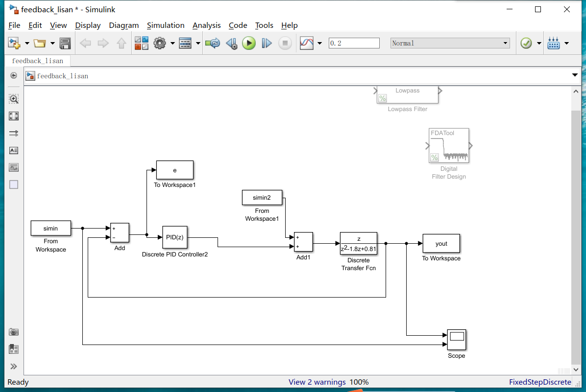Open the Edit menu

point(35,25)
